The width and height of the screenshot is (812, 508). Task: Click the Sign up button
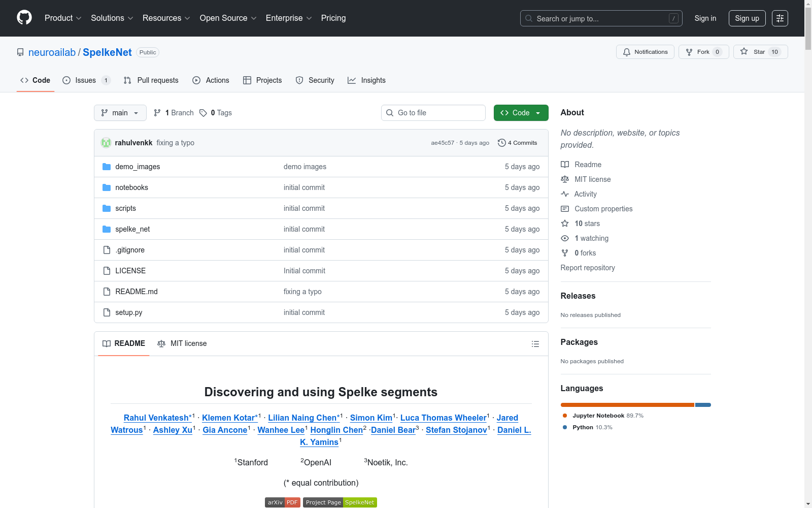click(x=747, y=18)
